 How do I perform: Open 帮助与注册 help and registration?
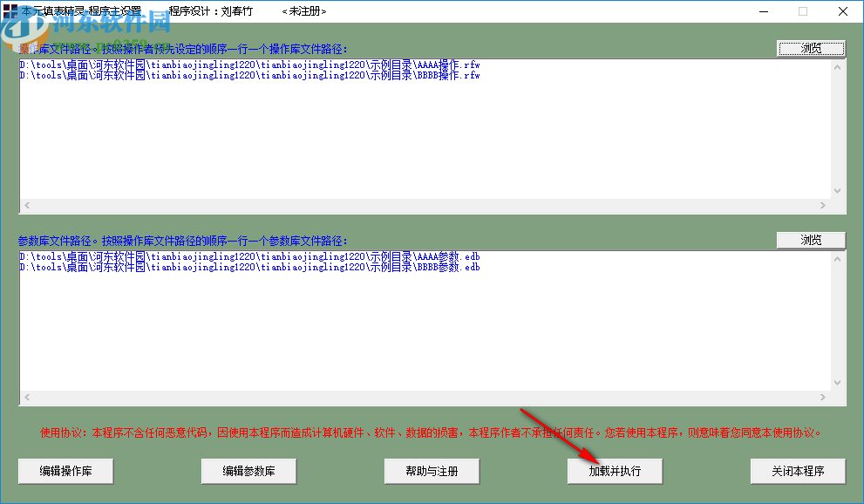432,471
